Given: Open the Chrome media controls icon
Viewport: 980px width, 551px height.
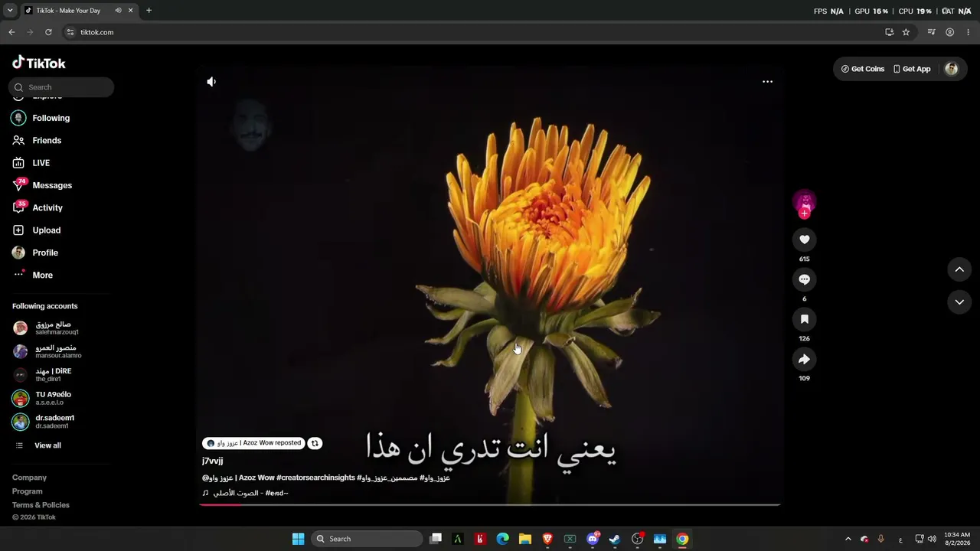Looking at the screenshot, I should [931, 32].
